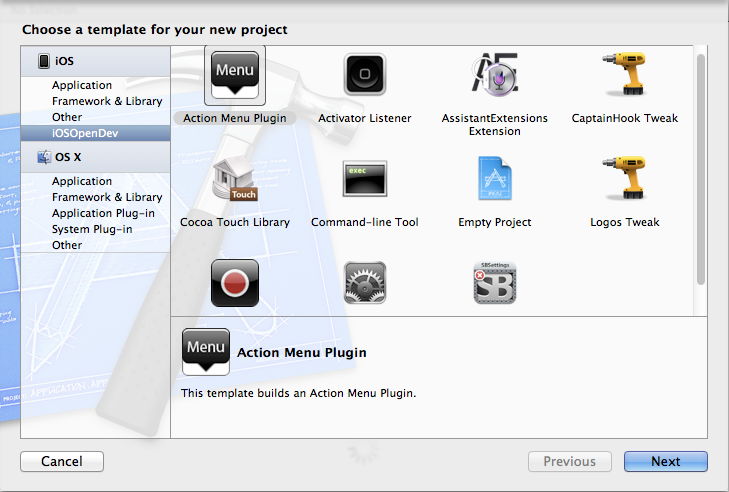Open iOS Application category
This screenshot has height=492, width=729.
pyautogui.click(x=95, y=85)
